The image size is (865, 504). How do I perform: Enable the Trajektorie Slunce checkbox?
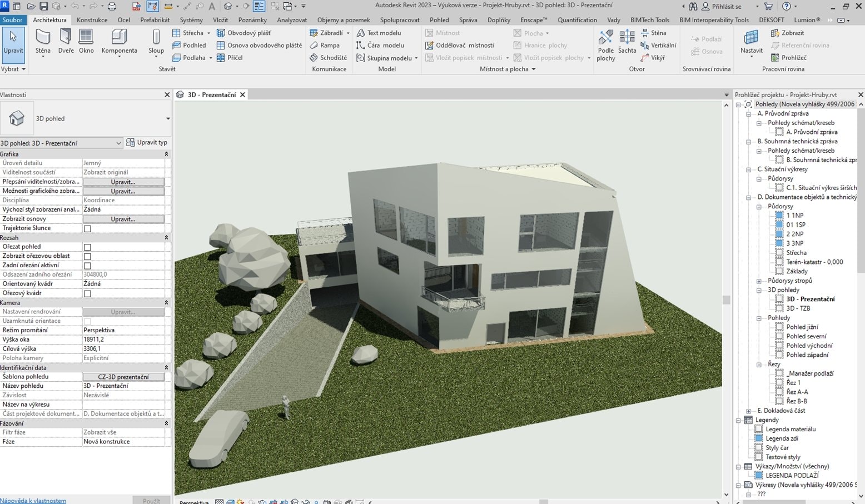(87, 228)
